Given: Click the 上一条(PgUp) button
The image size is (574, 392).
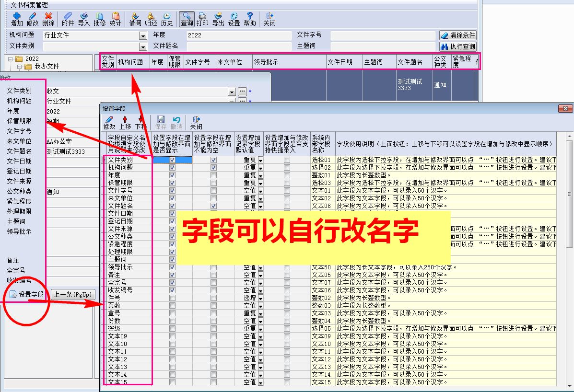Looking at the screenshot, I should [x=73, y=294].
